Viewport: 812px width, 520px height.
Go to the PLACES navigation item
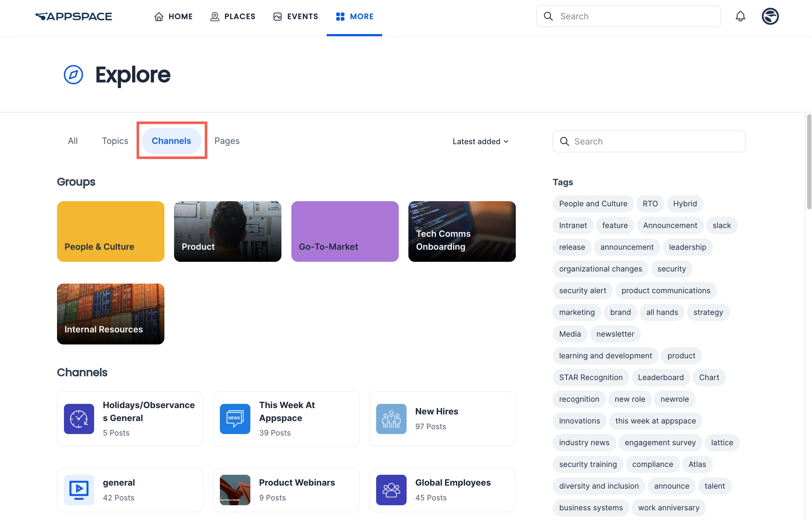pos(233,16)
